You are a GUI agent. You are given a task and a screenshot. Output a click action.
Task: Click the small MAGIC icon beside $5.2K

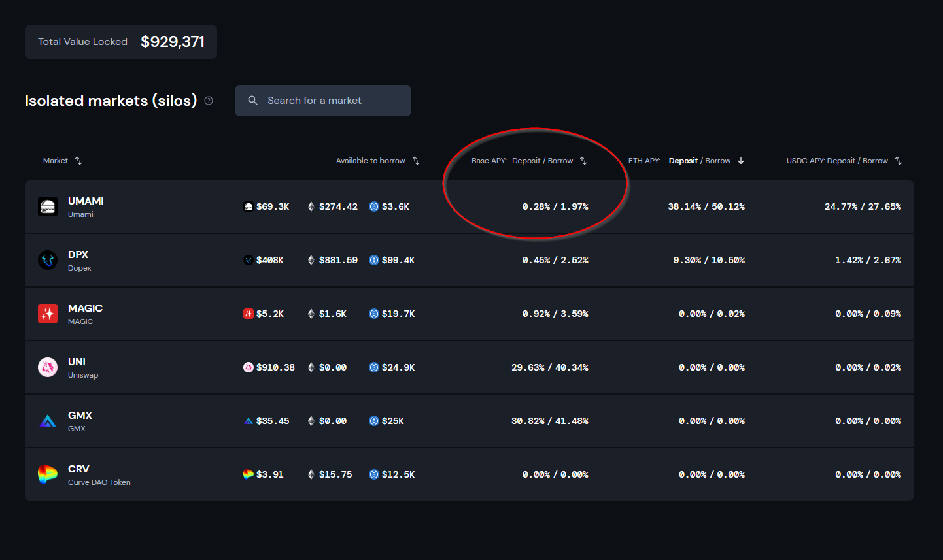click(x=249, y=314)
